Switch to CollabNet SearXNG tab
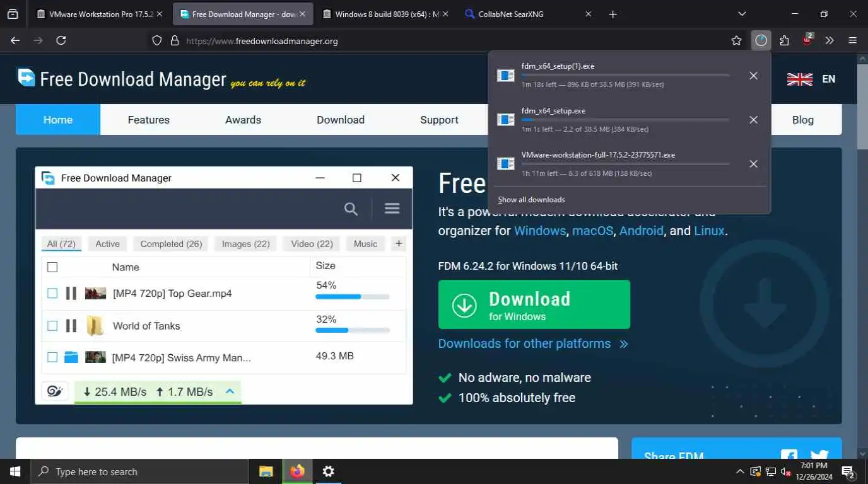The width and height of the screenshot is (868, 484). (x=529, y=14)
